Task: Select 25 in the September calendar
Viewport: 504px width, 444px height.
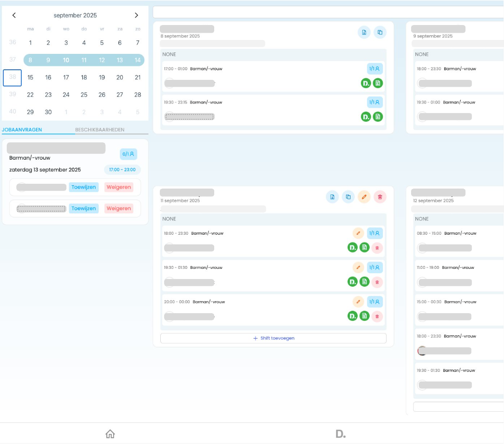Action: (x=84, y=95)
